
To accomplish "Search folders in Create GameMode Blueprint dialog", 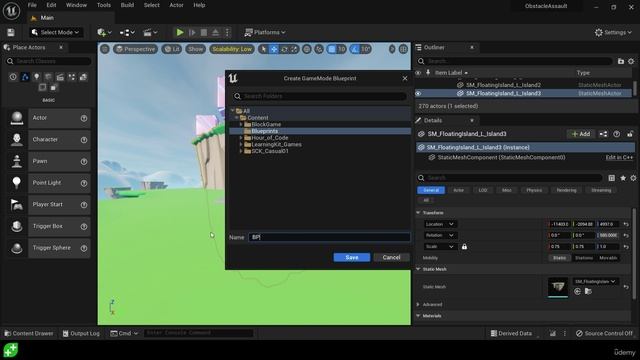I will coord(320,96).
